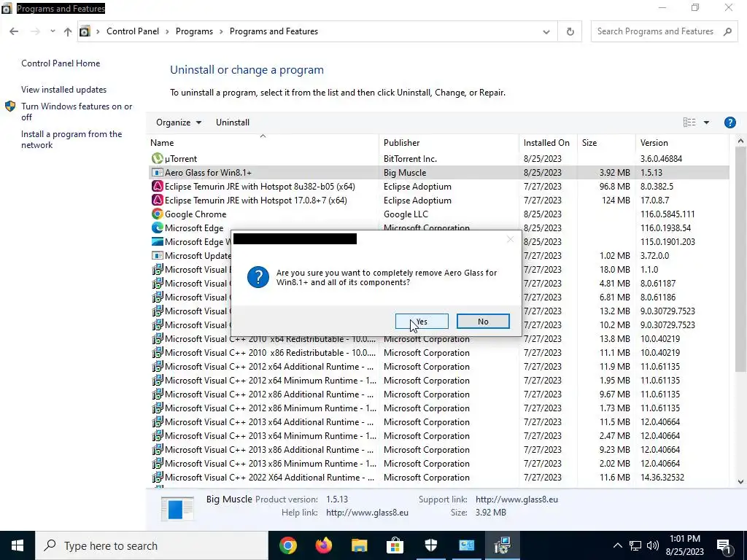Open Firefox from the taskbar
This screenshot has width=747, height=560.
pyautogui.click(x=323, y=545)
